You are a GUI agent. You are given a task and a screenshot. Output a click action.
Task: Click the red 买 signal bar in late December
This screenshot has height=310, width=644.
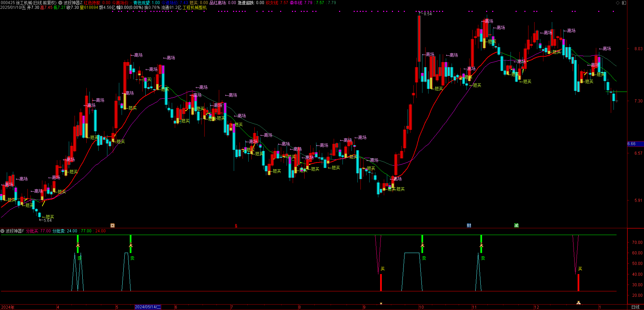(578, 283)
